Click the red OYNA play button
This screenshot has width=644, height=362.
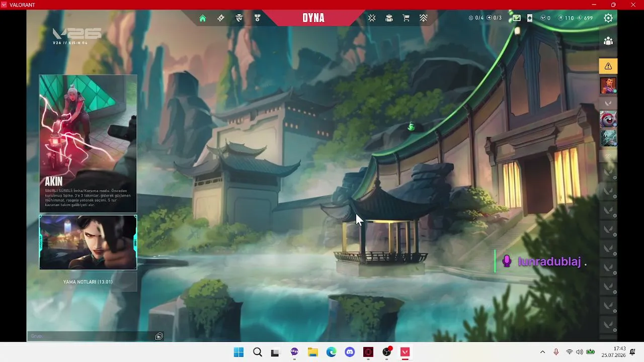click(313, 18)
